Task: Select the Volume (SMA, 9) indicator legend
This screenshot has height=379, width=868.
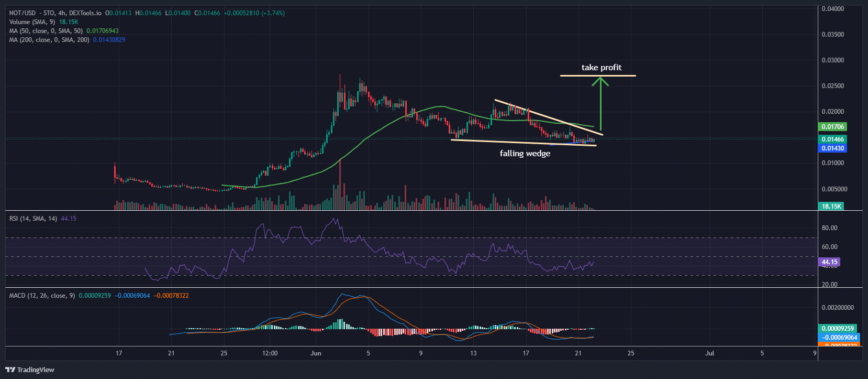Action: pyautogui.click(x=32, y=22)
